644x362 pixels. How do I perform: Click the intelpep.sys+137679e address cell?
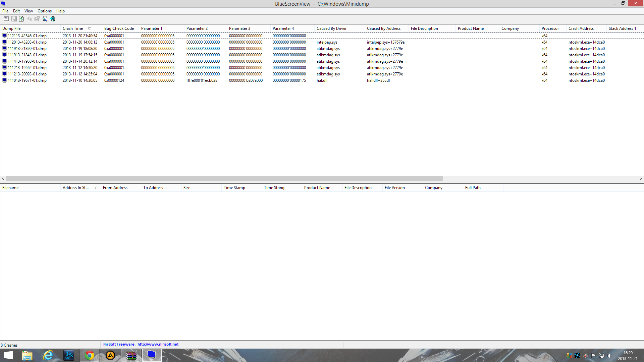[386, 42]
